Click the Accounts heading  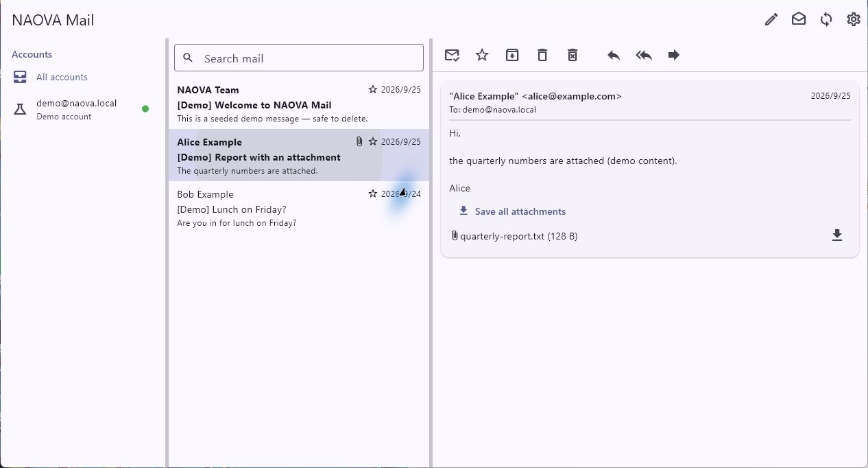click(32, 54)
